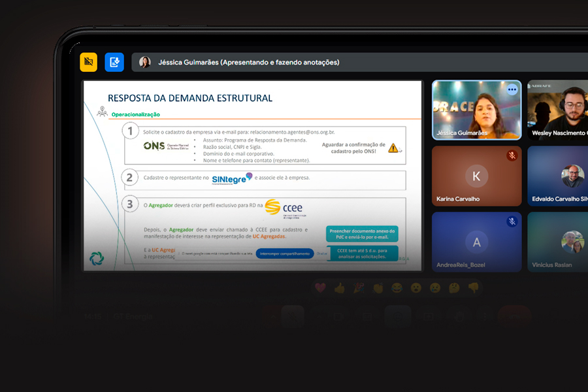Click the yellow warning triangle on slide

[393, 148]
